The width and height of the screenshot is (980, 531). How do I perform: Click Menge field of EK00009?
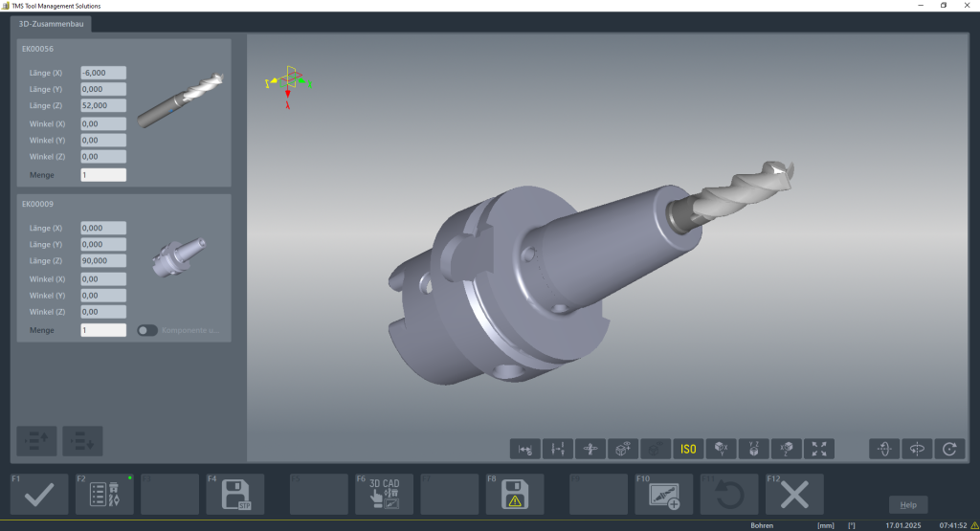(x=103, y=330)
